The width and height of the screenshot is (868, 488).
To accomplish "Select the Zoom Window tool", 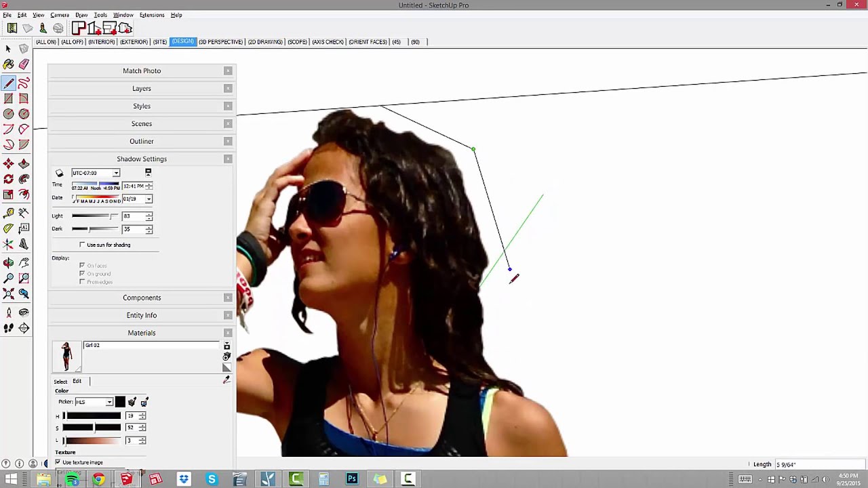I will (x=24, y=278).
